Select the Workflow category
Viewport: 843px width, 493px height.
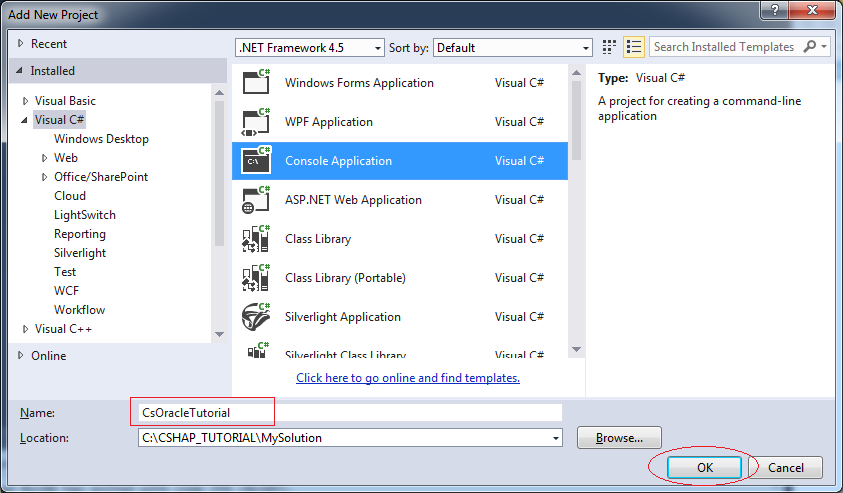point(79,310)
